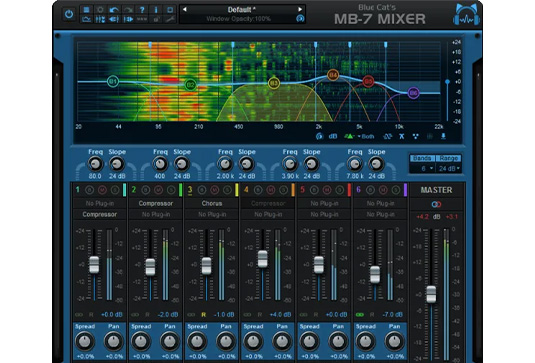The image size is (535, 363).
Task: Mute band 1 with its M button
Action: [102, 190]
